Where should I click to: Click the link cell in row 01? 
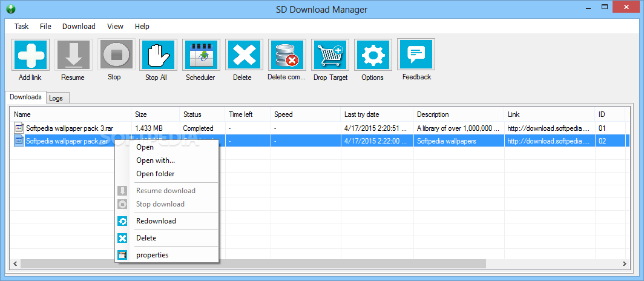click(549, 128)
